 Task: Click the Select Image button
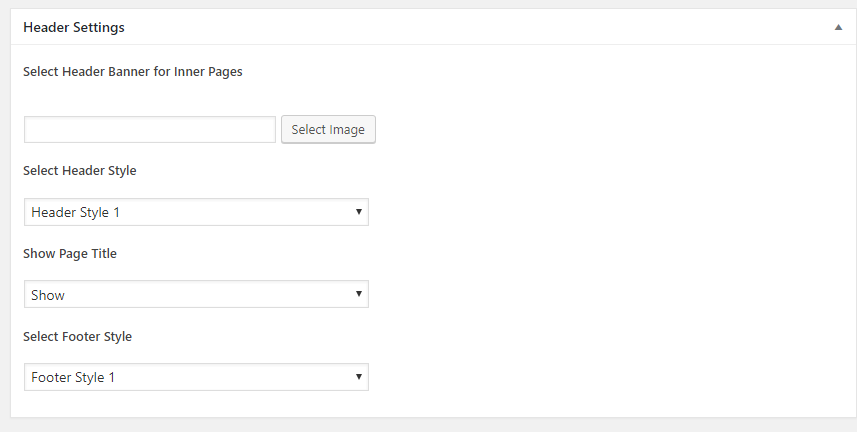pos(328,130)
